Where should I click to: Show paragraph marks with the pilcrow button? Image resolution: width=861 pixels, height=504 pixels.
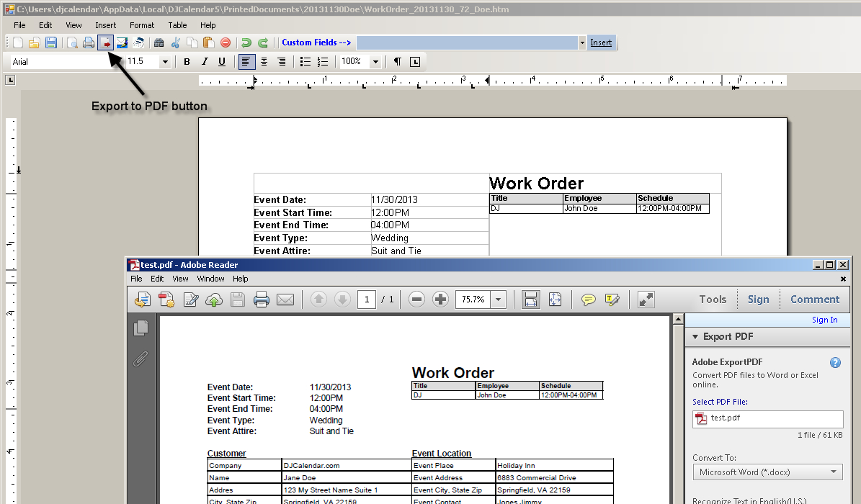[x=398, y=62]
